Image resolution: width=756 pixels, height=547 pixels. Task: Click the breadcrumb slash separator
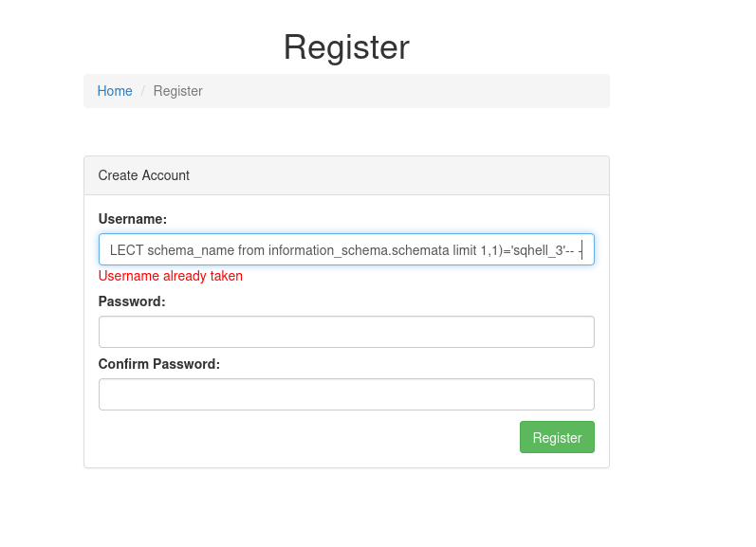tap(143, 91)
